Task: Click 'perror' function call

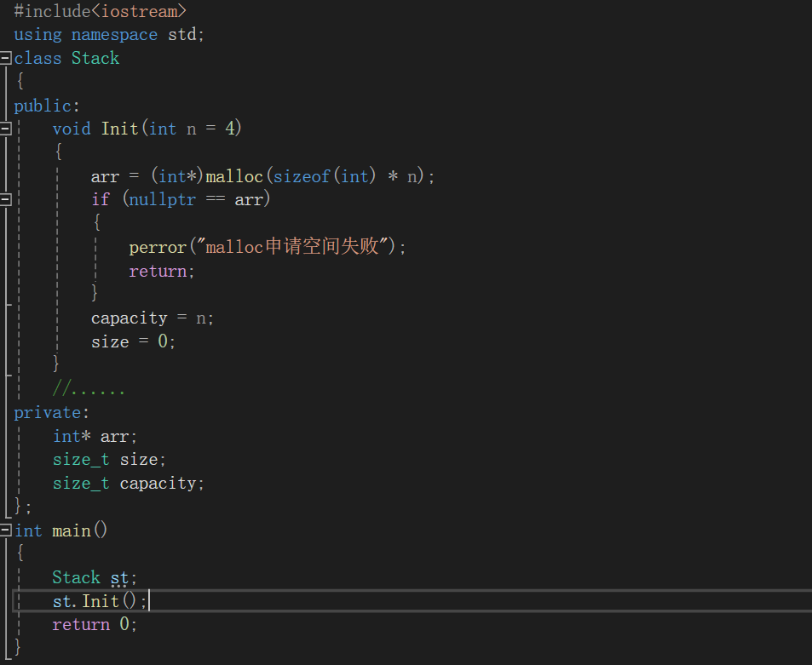Action: pyautogui.click(x=158, y=248)
